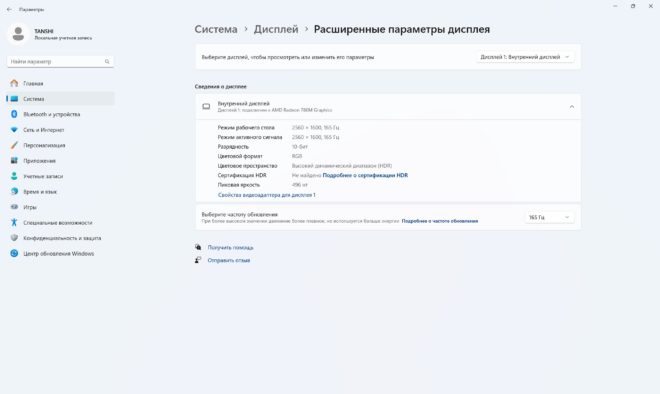Go back using the arrow icon
Image resolution: width=660 pixels, height=394 pixels.
(9, 9)
